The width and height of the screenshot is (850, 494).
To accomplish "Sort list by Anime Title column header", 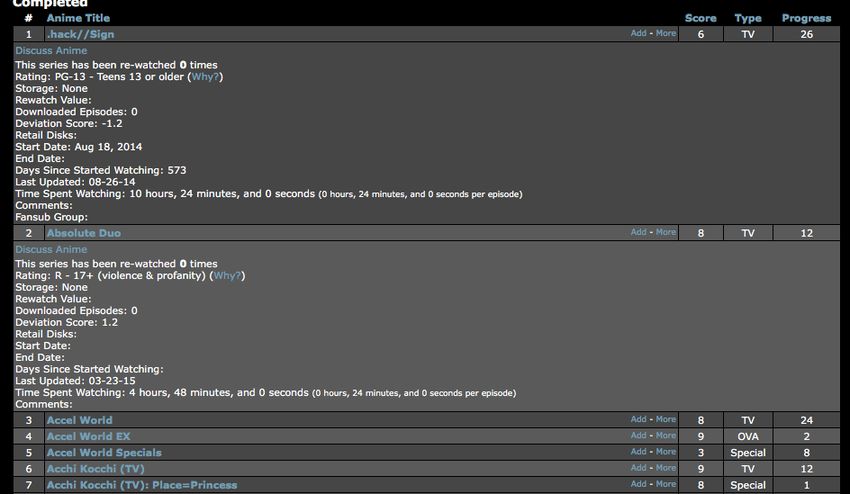I will 78,18.
